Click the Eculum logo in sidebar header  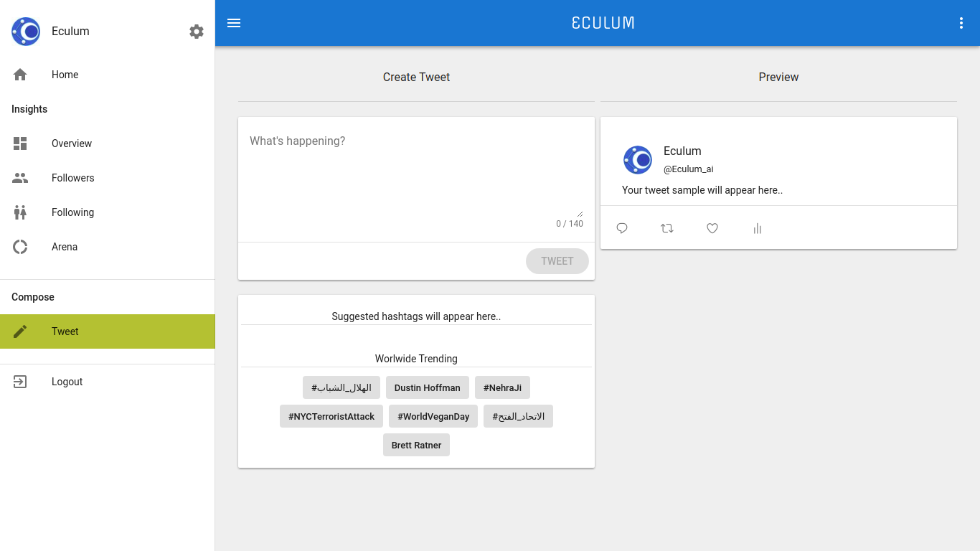click(x=26, y=32)
